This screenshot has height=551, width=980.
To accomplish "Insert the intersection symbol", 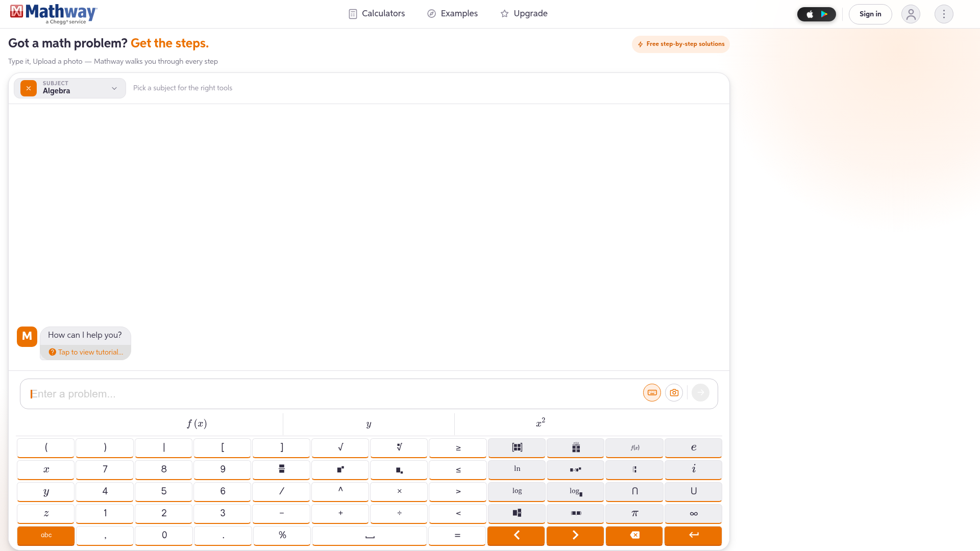I will (x=634, y=492).
